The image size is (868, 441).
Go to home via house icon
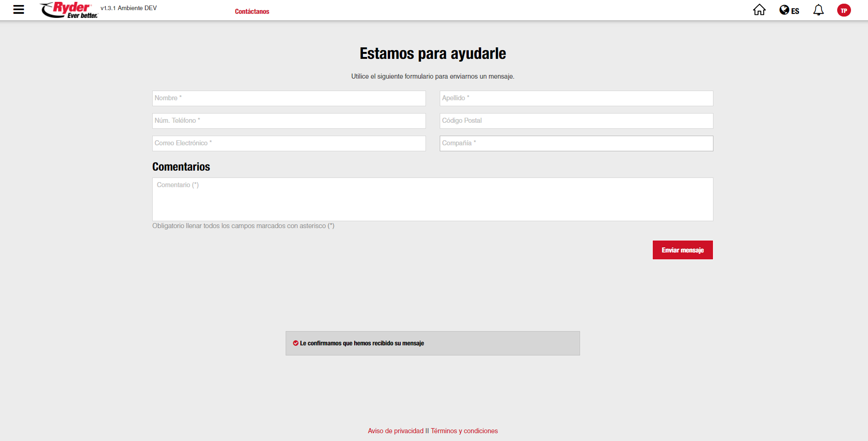tap(759, 10)
